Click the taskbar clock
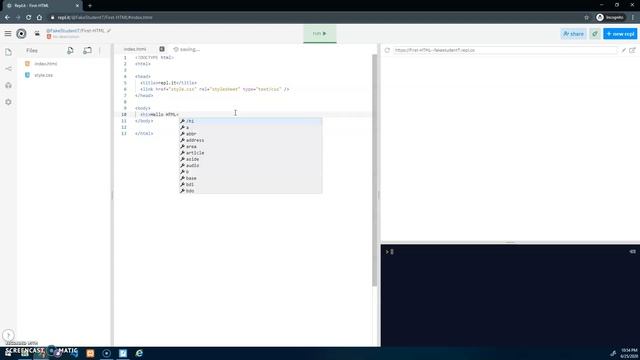 [x=629, y=353]
